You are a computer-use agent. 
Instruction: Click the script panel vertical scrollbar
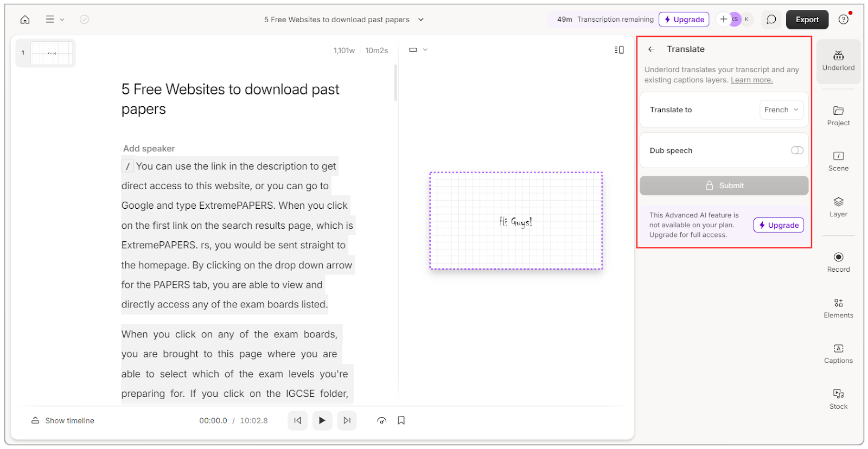coord(395,82)
